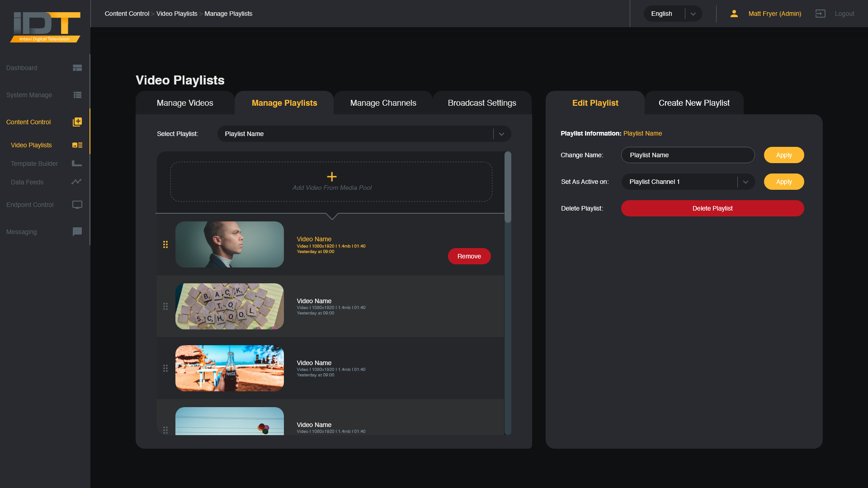
Task: Select the Edit Playlist tab
Action: (x=595, y=103)
